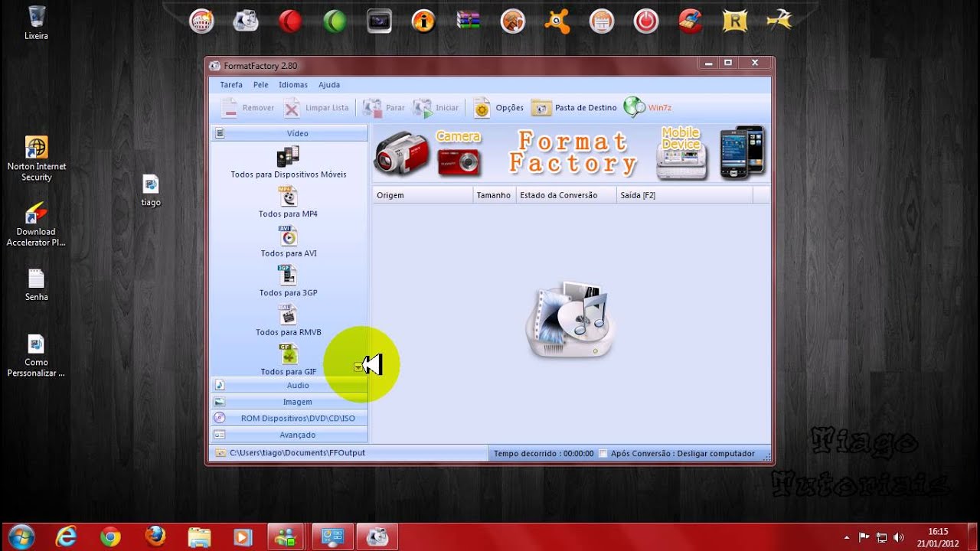Select the tiago file on the desktop
Screen dimensions: 980x551
pos(151,191)
